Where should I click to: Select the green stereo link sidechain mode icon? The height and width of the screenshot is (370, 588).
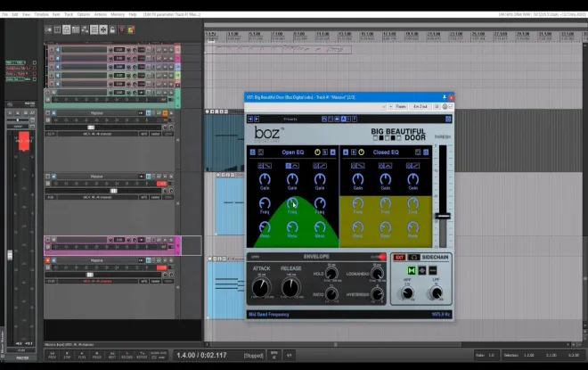(412, 270)
